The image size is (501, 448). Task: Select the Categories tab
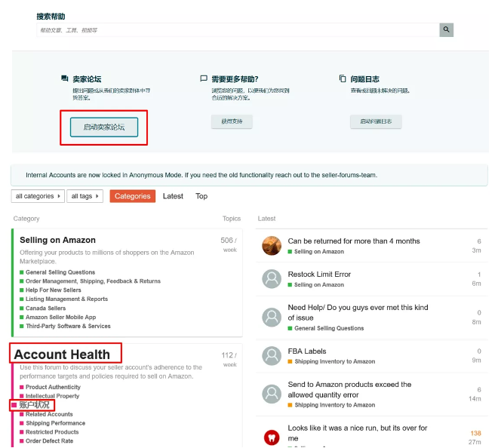pos(133,196)
